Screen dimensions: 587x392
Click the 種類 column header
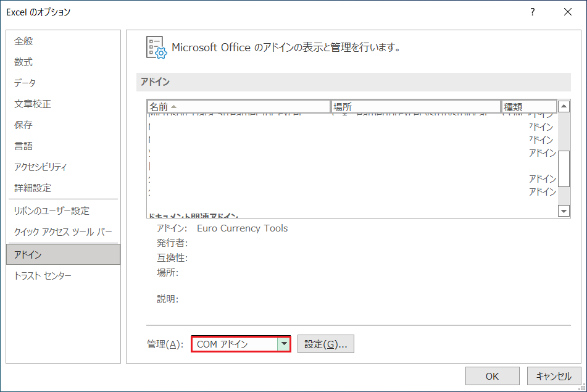pyautogui.click(x=529, y=107)
